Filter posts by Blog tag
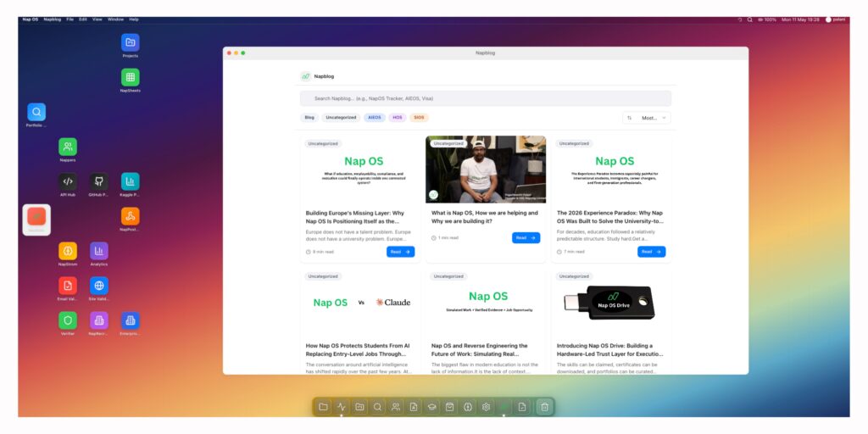The width and height of the screenshot is (868, 434). click(x=309, y=117)
